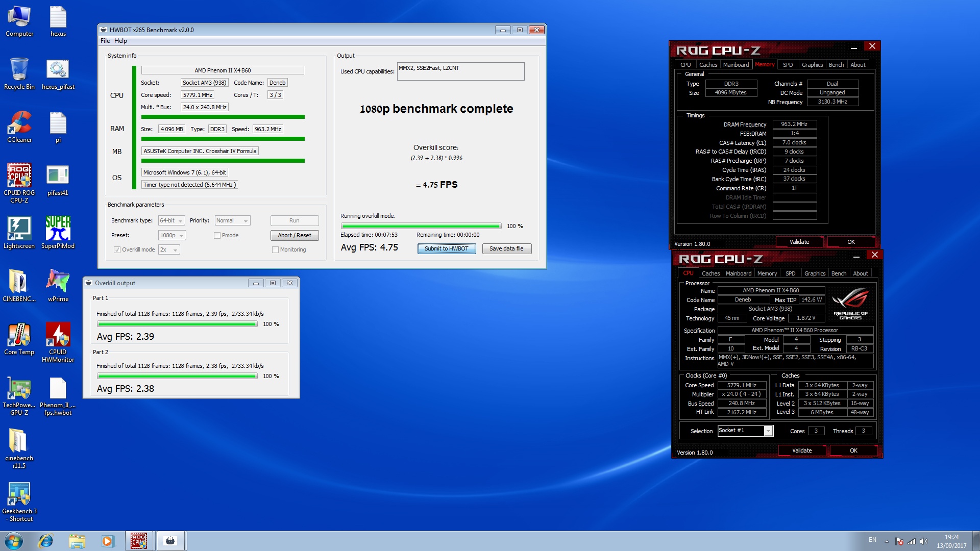Switch to Caches tab in upper CPU-Z
This screenshot has width=980, height=551.
708,65
